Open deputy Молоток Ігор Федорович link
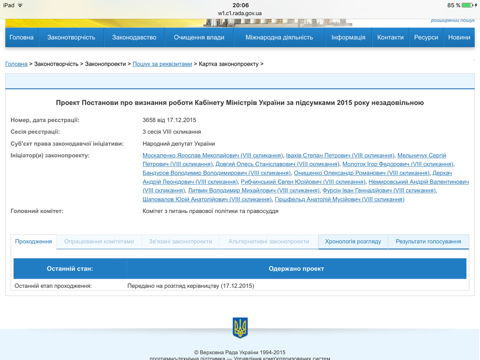This screenshot has height=360, width=480. point(398,164)
